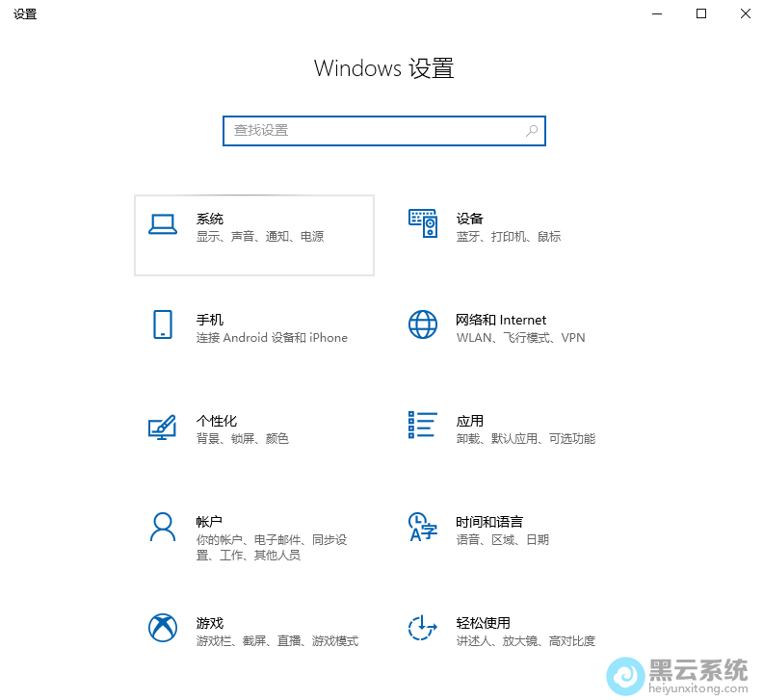763x700 pixels.
Task: Click description 背景、锁屏、颜色
Action: (x=243, y=439)
